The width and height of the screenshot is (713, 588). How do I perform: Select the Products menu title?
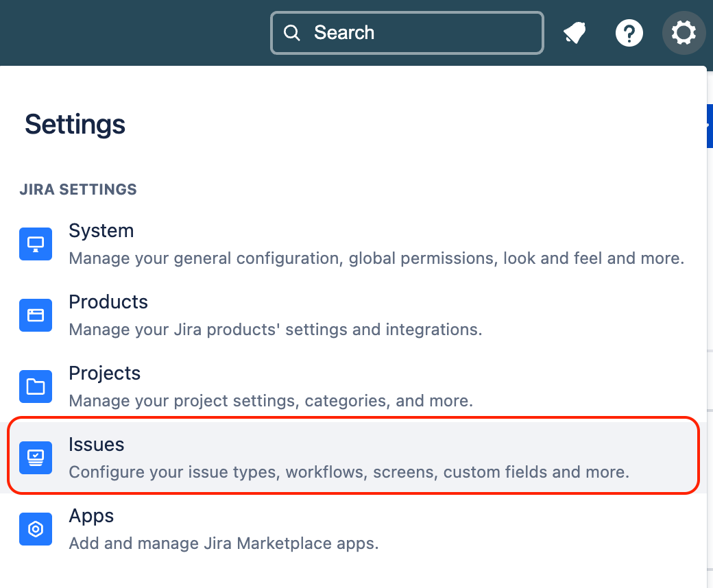108,302
